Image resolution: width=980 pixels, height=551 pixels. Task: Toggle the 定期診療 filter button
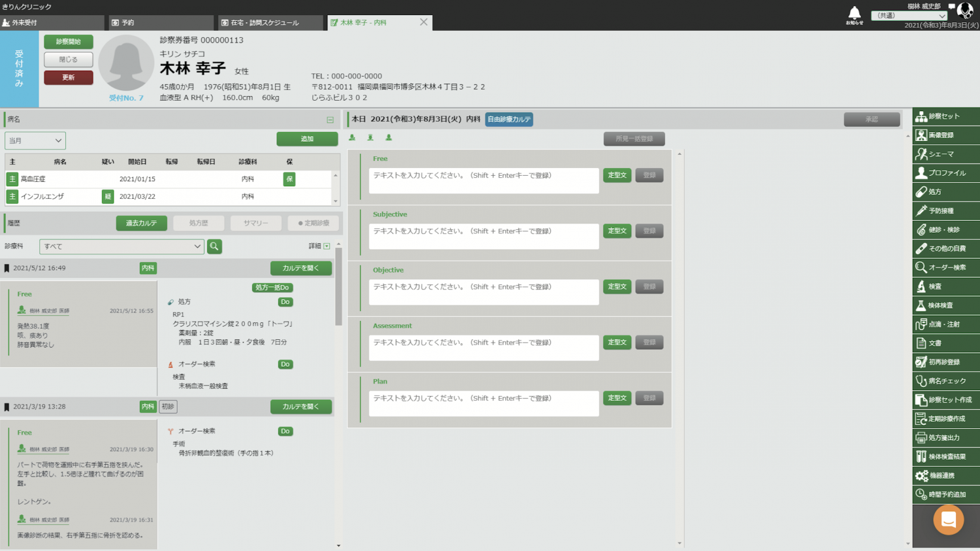(x=314, y=224)
